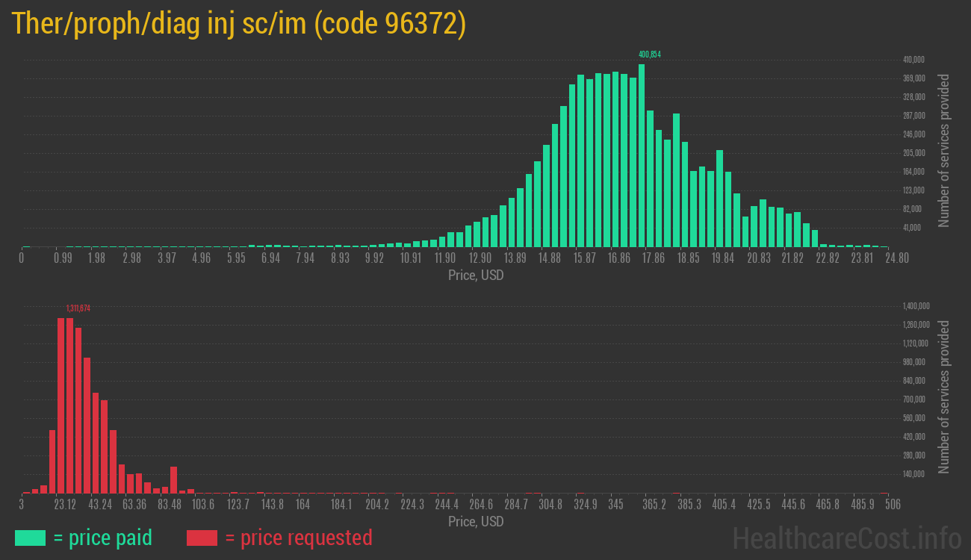The image size is (971, 560).
Task: Click the red price requested legend swatch
Action: [202, 538]
